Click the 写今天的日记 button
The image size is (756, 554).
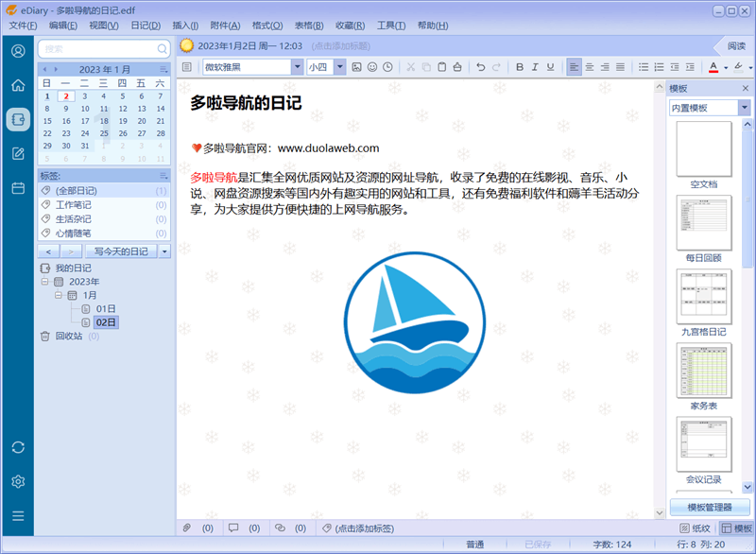(x=121, y=251)
